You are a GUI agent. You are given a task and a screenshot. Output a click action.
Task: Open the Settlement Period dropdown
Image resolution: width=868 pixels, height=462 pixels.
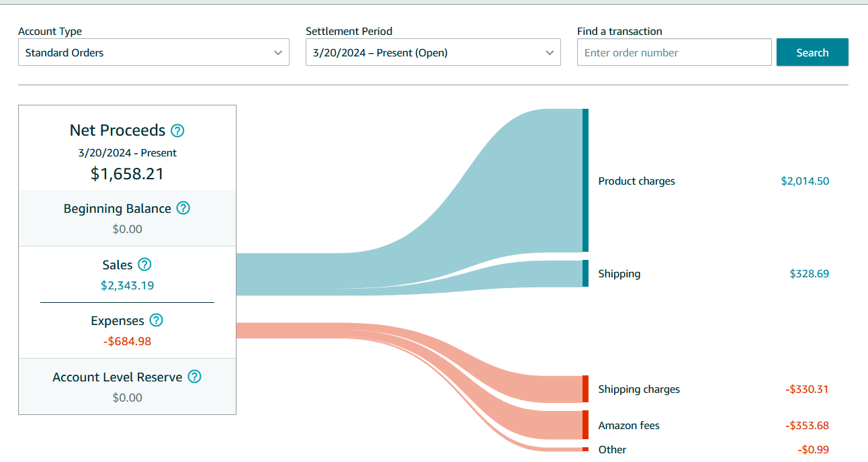(x=433, y=52)
